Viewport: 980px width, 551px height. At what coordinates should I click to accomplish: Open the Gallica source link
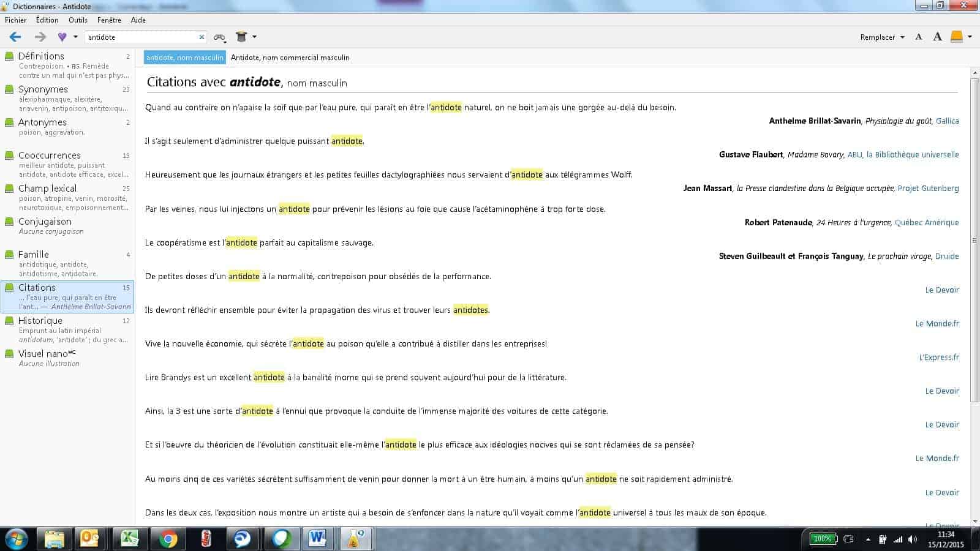(947, 121)
